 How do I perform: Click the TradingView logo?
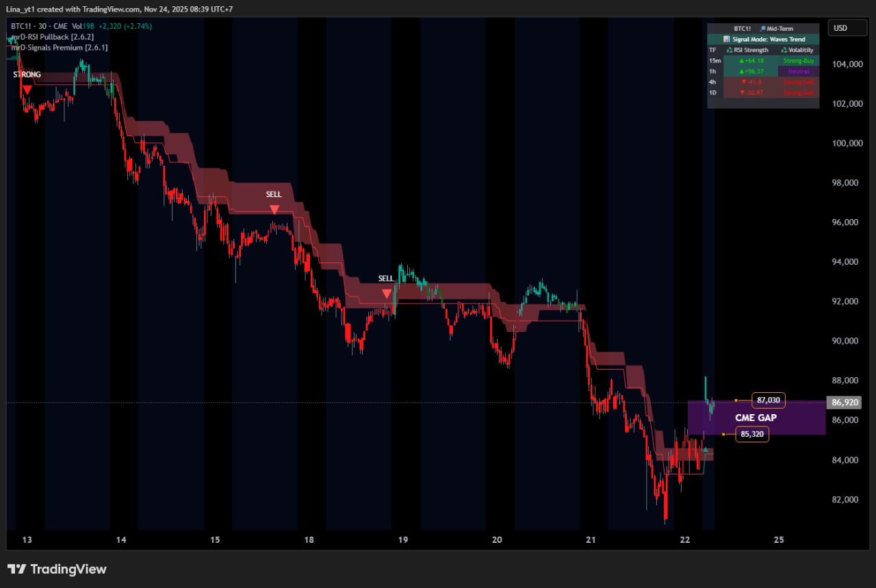pos(57,569)
